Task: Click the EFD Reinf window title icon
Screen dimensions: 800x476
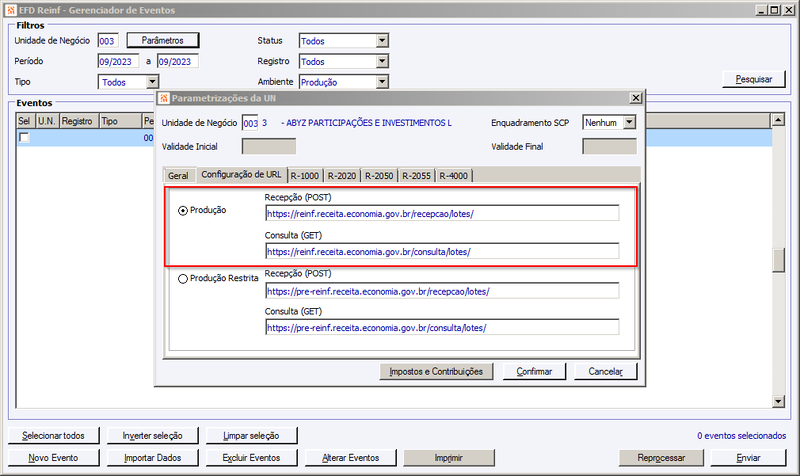Action: (x=11, y=10)
